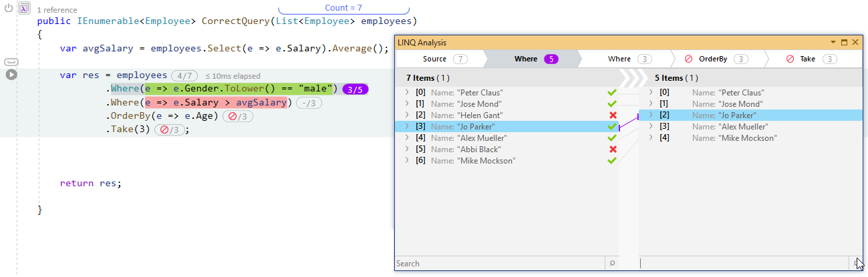868x277 pixels.
Task: Expand item [6] Mike Mockson in 7 Items
Action: 407,160
